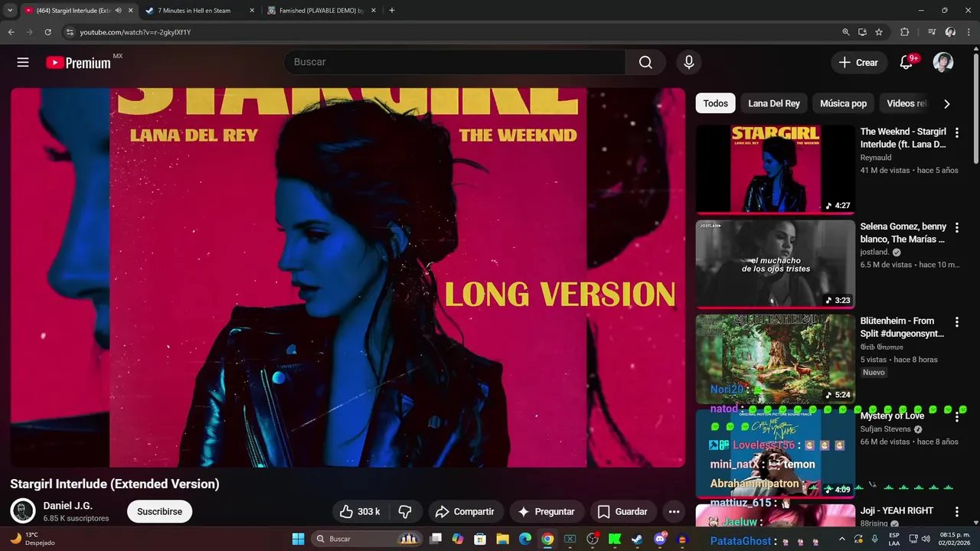The height and width of the screenshot is (551, 980).
Task: Open Blütenheim forest artwork thumbnail
Action: pyautogui.click(x=775, y=358)
